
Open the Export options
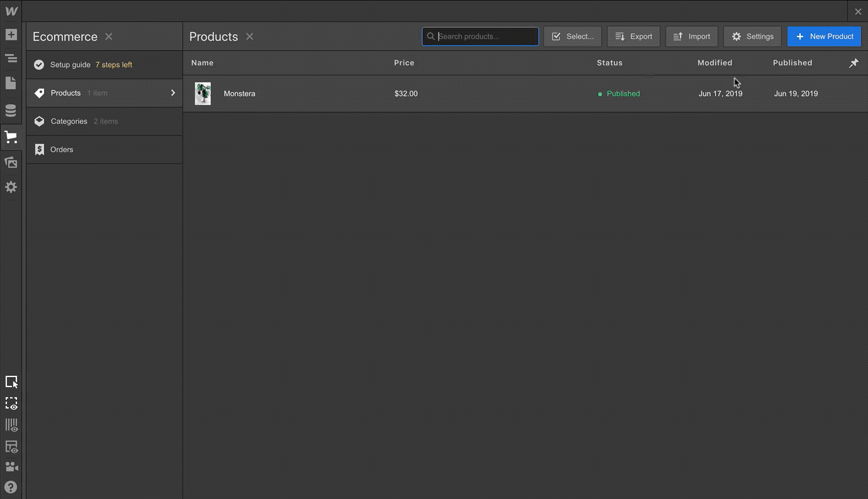(x=633, y=36)
